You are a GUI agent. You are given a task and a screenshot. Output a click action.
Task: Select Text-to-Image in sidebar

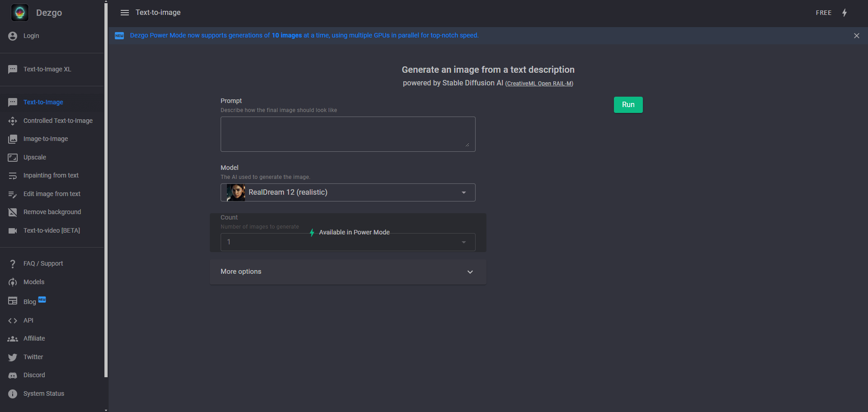point(43,102)
